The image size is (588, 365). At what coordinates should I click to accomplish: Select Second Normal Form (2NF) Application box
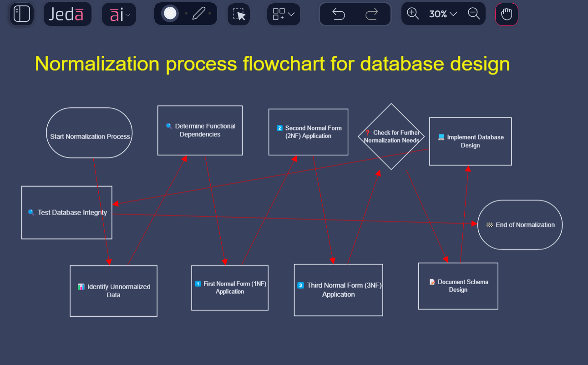tap(309, 132)
